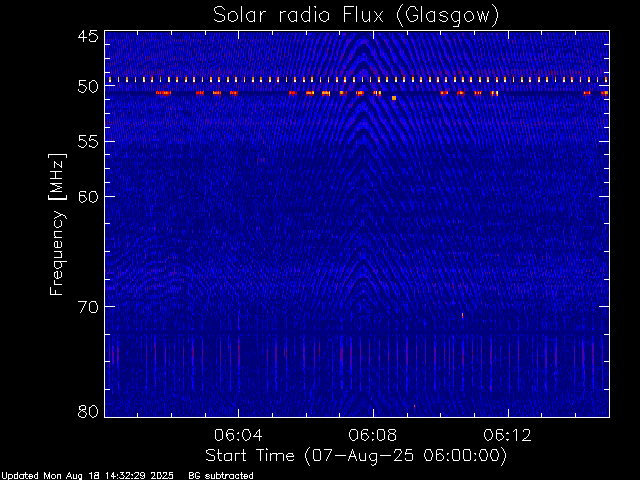Click the 55 frequency tick label
This screenshot has width=640, height=480.
pyautogui.click(x=88, y=142)
